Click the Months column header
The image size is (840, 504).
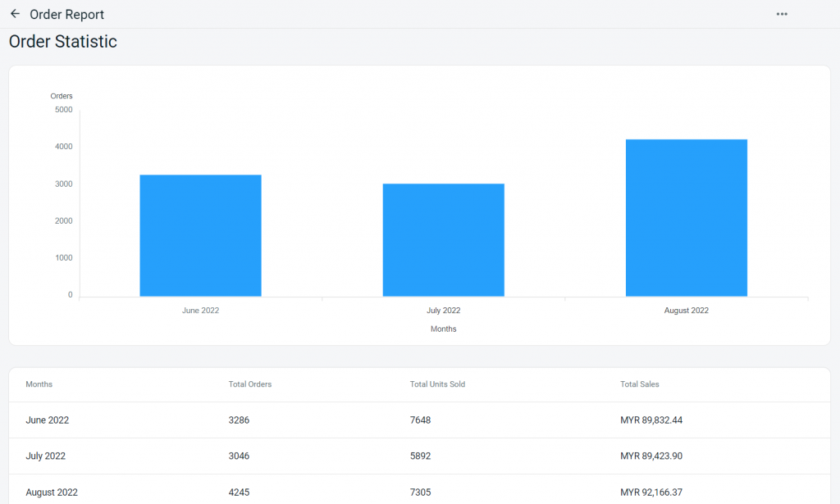point(39,384)
